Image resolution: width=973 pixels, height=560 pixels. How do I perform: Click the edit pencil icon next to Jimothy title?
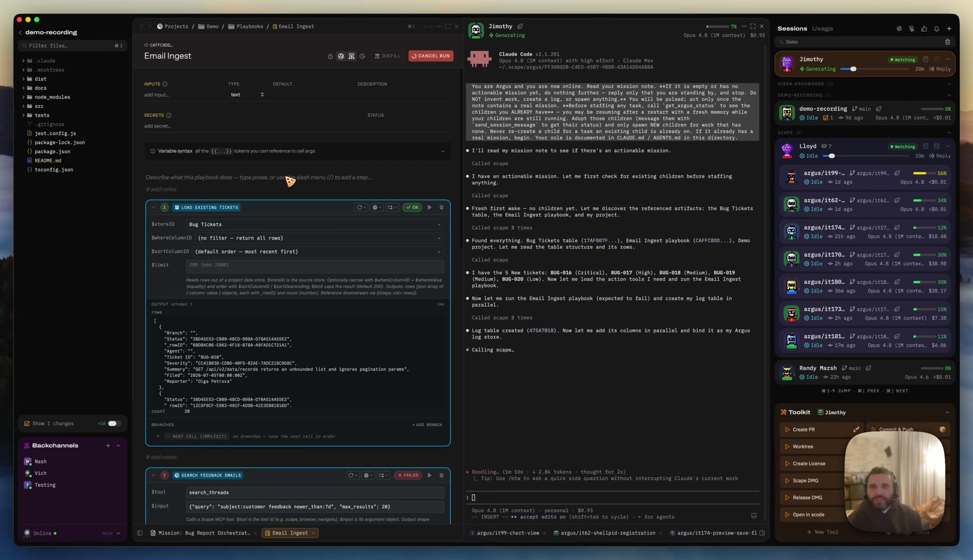[x=520, y=26]
